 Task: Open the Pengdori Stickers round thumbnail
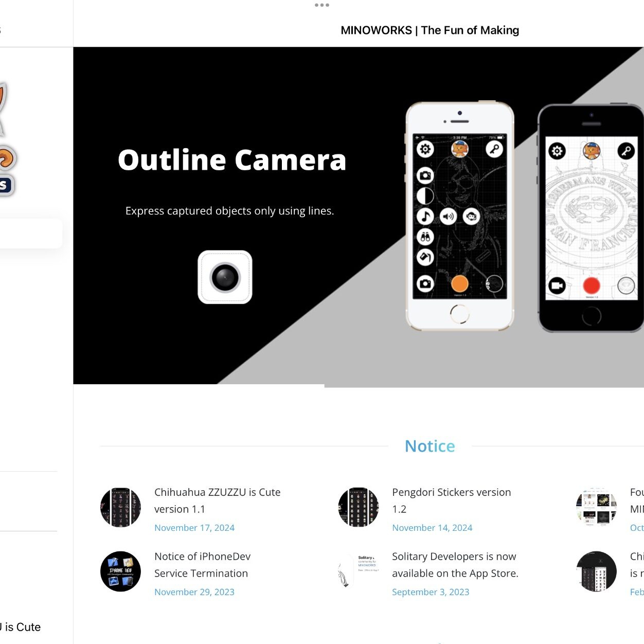point(359,508)
